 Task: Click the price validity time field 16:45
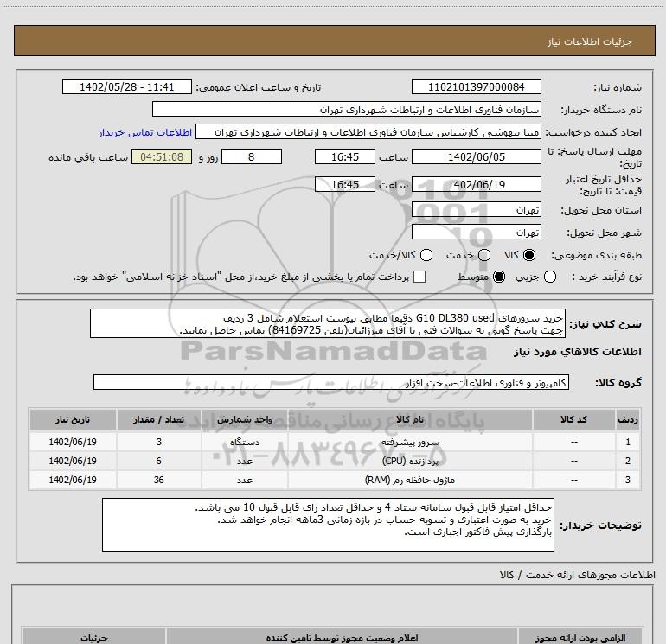[x=345, y=185]
